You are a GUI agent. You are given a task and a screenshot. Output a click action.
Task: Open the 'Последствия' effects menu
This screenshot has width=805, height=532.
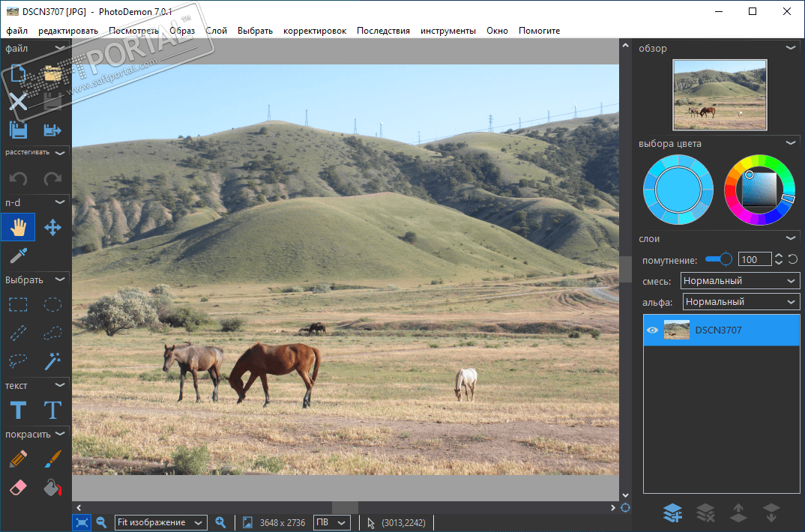click(384, 31)
